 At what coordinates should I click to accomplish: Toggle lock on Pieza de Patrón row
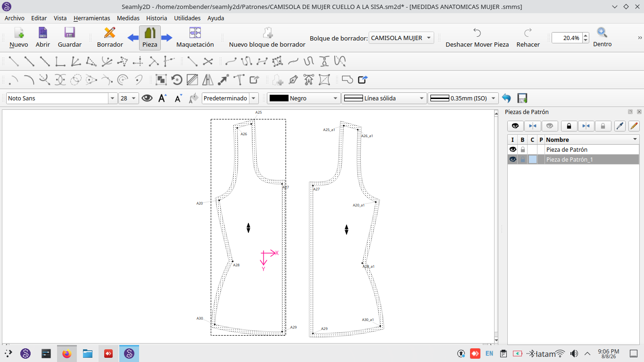point(522,149)
